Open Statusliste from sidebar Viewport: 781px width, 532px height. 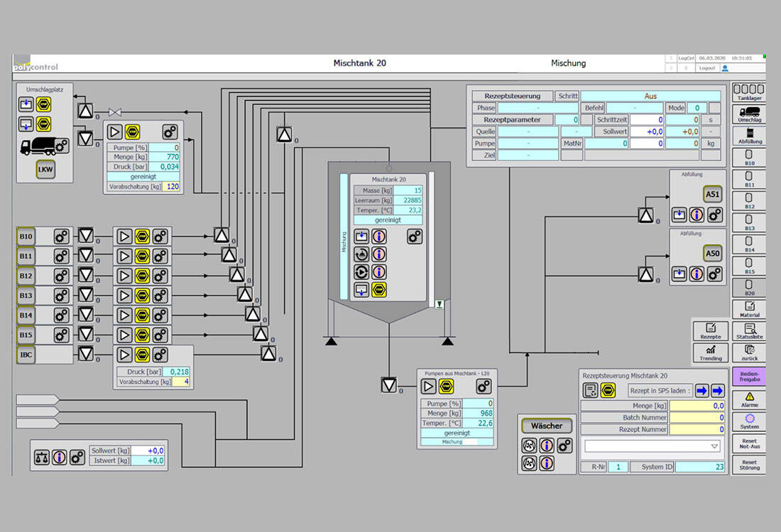click(x=748, y=331)
